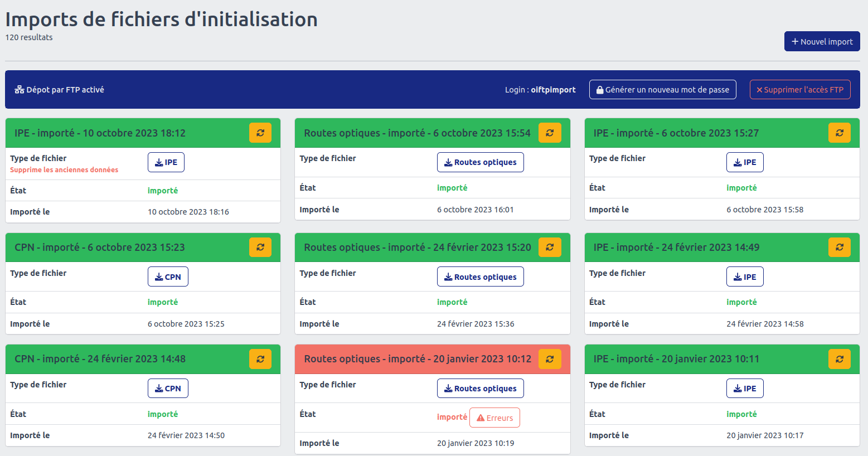The width and height of the screenshot is (868, 456).
Task: Download CPN file from 6 octobre import
Action: tap(168, 277)
